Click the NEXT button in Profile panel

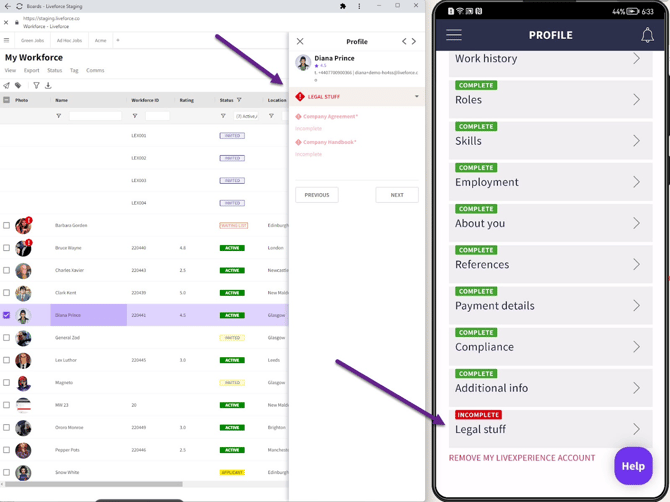397,195
